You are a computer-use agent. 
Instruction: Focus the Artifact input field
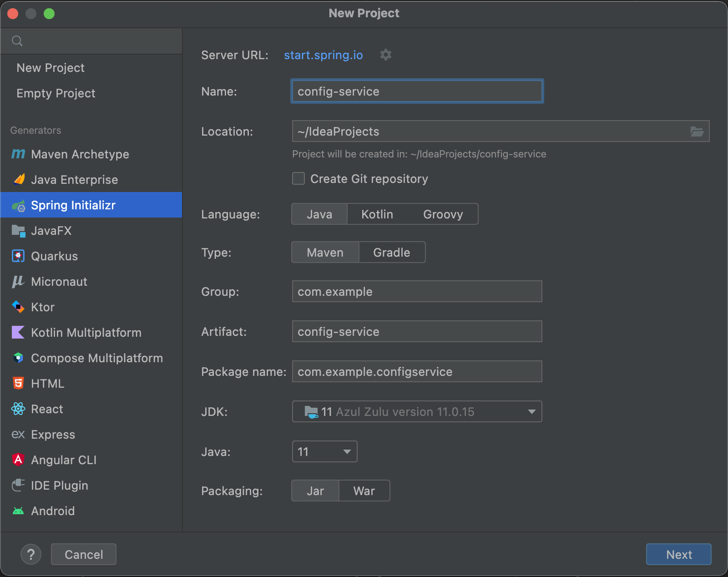click(x=417, y=332)
